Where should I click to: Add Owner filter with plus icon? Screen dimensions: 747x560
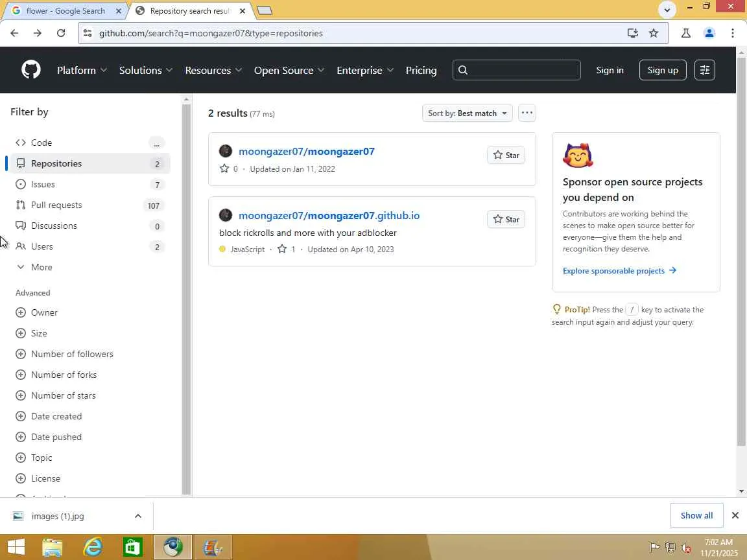coord(21,312)
